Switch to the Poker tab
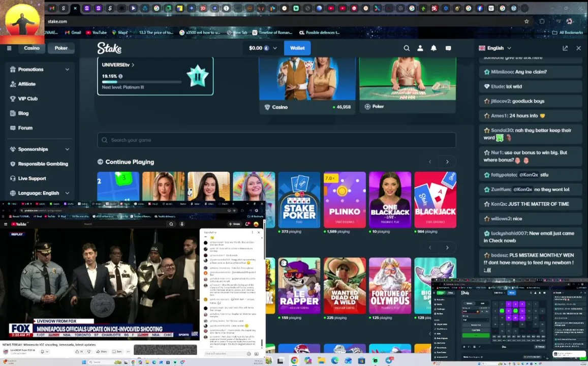This screenshot has width=588, height=366. (x=61, y=48)
